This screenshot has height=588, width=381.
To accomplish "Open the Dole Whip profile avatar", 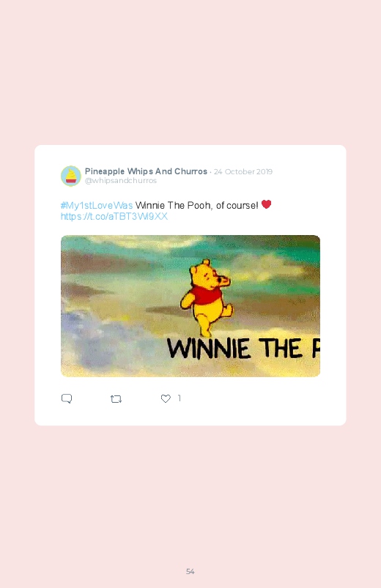I will [71, 176].
